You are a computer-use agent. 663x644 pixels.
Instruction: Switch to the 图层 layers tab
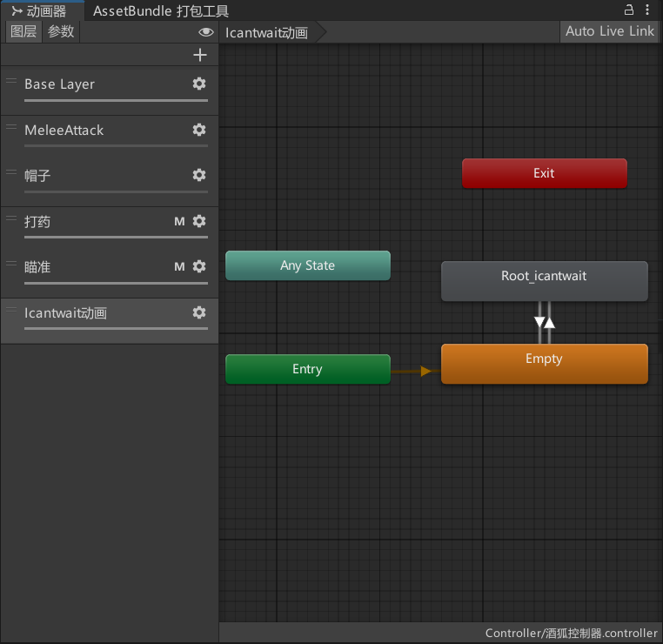[x=23, y=32]
